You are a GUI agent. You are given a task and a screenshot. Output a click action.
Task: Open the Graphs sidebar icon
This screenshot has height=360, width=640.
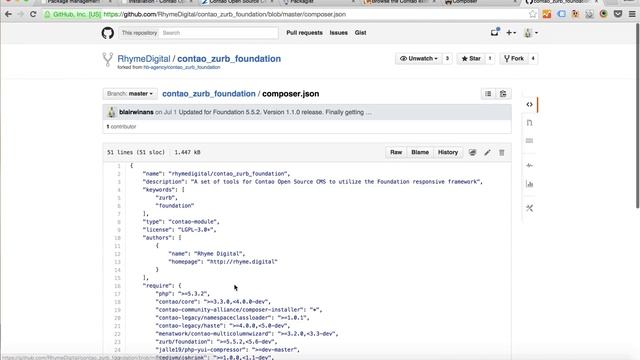pos(529,184)
